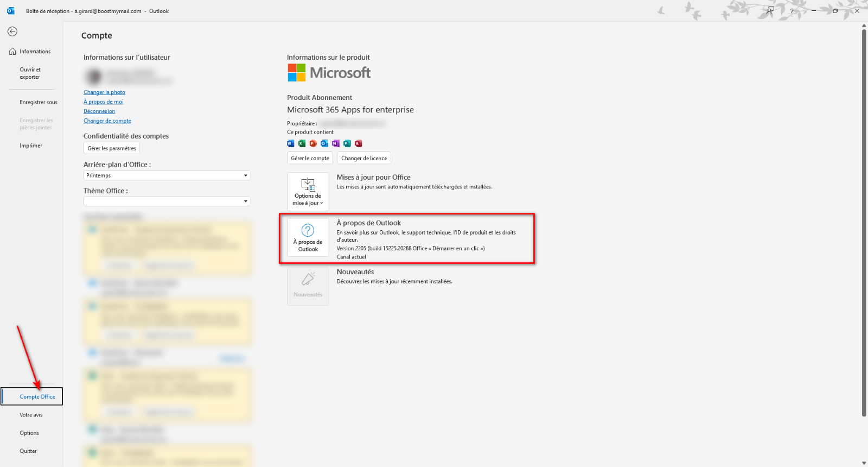Open Votre avis
This screenshot has height=467, width=868.
click(31, 415)
